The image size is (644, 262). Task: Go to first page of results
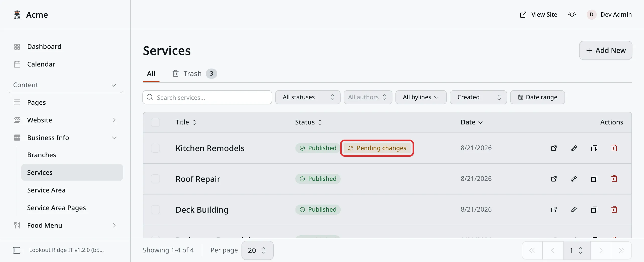(x=532, y=250)
